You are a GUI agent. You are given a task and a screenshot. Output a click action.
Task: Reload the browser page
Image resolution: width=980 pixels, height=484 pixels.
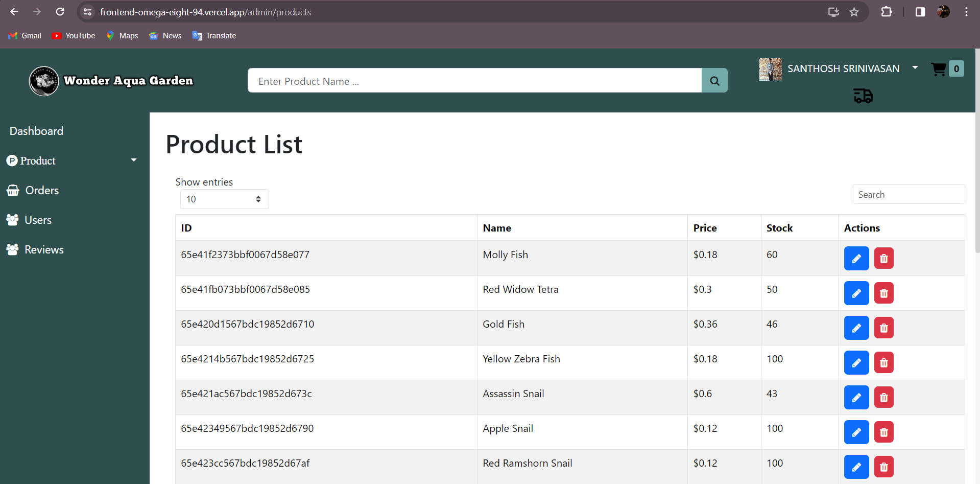[x=60, y=12]
